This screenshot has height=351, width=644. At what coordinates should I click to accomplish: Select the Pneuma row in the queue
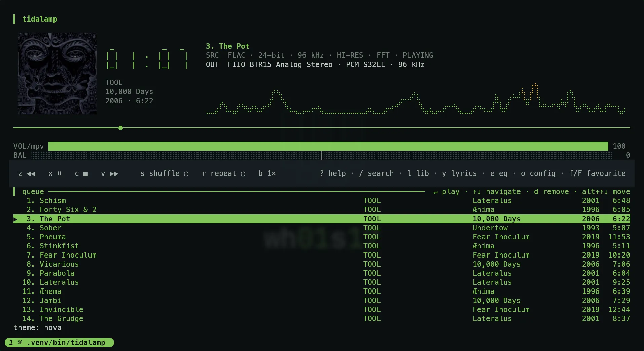click(322, 237)
